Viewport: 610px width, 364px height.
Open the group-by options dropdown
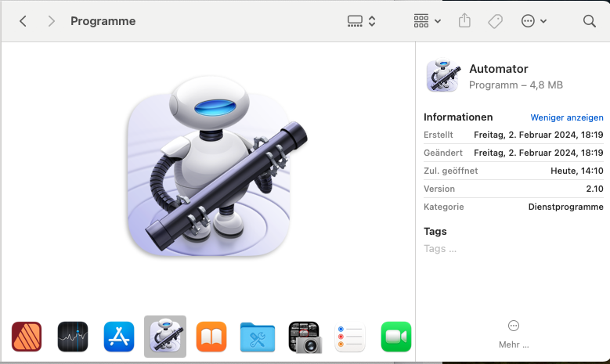427,21
